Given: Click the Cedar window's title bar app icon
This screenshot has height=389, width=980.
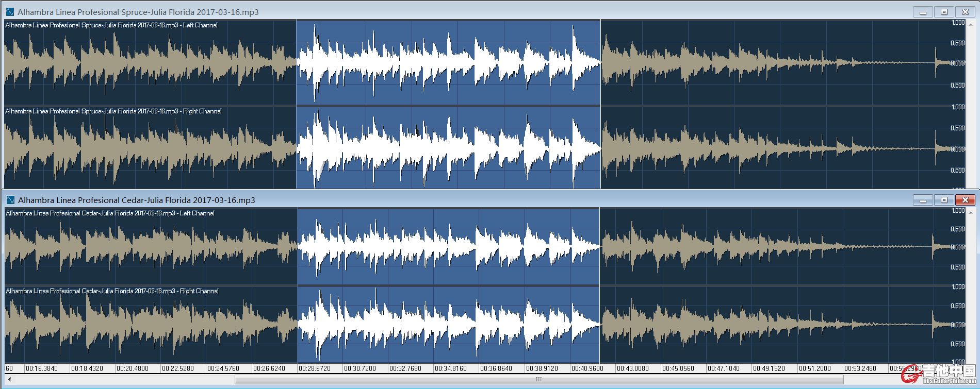Looking at the screenshot, I should (x=10, y=200).
